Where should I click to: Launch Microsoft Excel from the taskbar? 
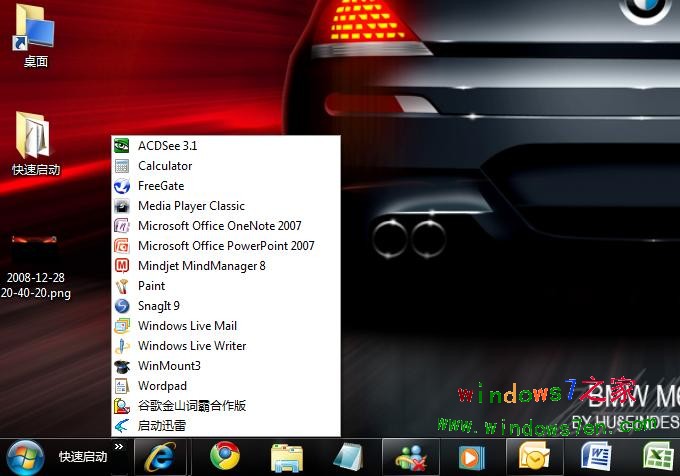point(656,457)
